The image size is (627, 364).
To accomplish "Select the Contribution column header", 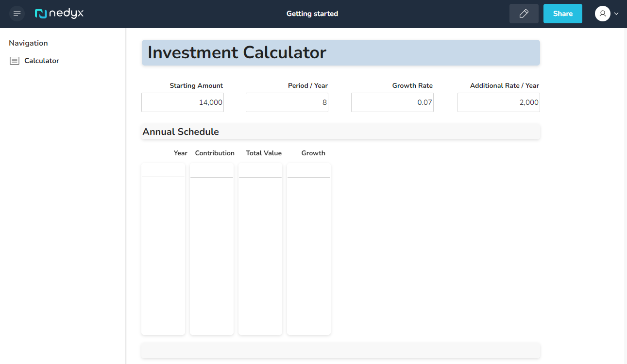I will 215,153.
